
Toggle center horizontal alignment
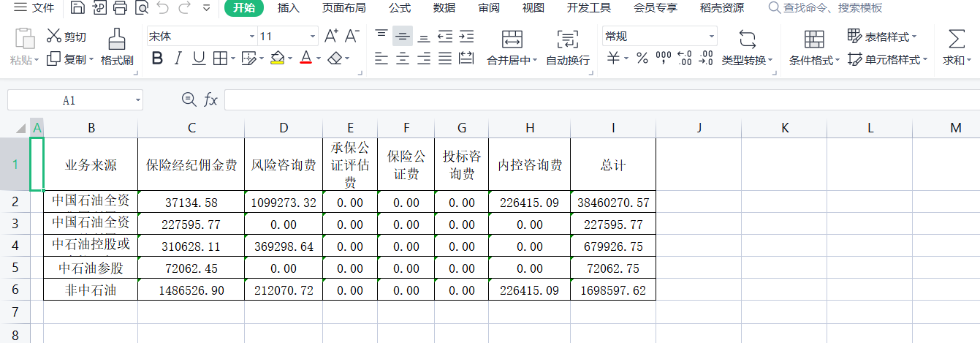[403, 59]
